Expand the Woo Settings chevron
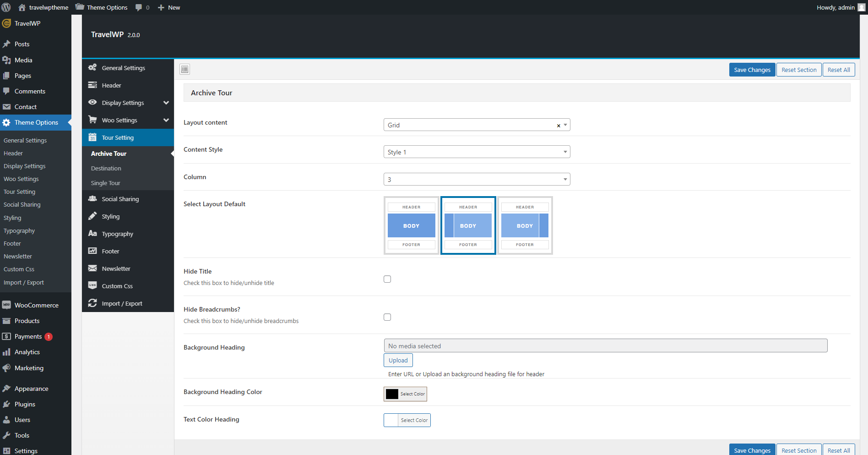This screenshot has width=868, height=455. [166, 120]
